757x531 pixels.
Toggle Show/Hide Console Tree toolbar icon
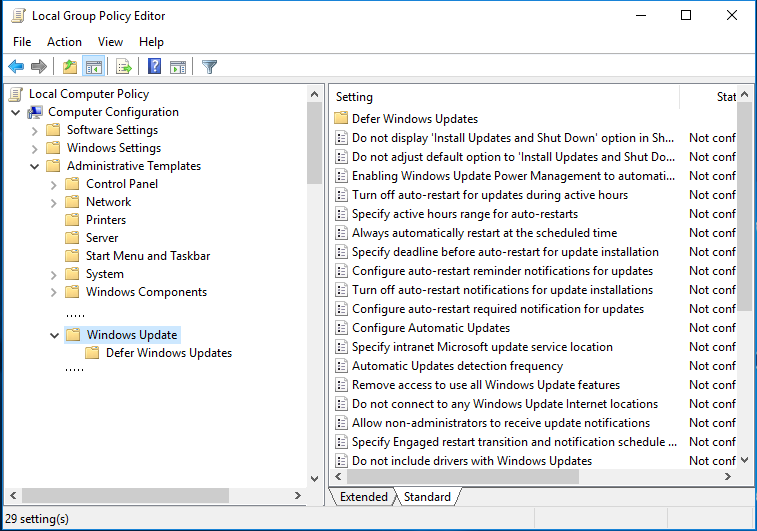click(93, 67)
